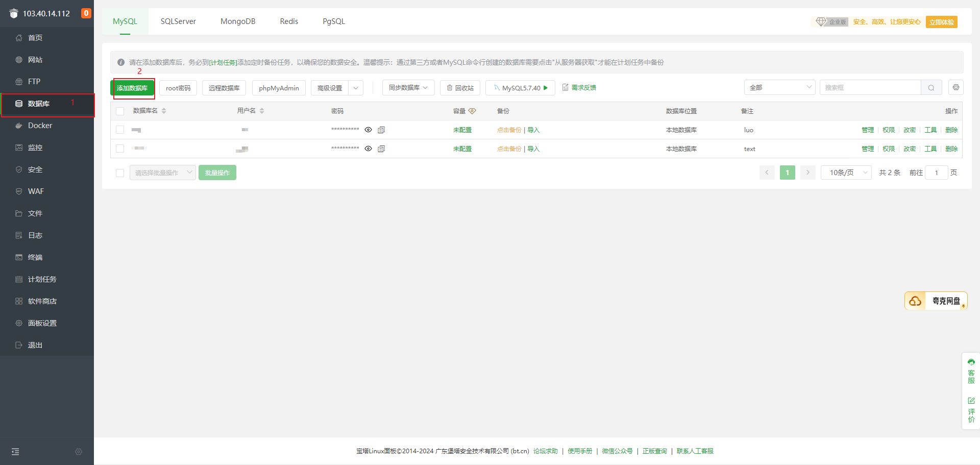Click 管理 for the luo row
Screen dimensions: 980x465
click(x=868, y=130)
